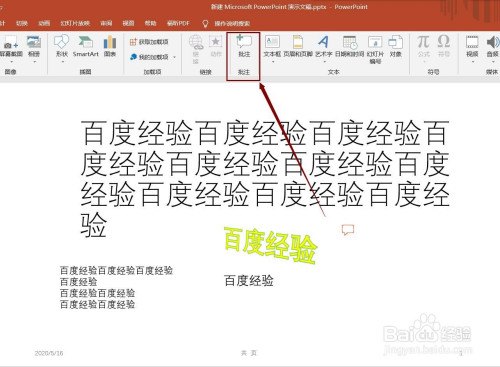Click the comment marker on the slide
Screen dimensions: 500x367
click(348, 230)
